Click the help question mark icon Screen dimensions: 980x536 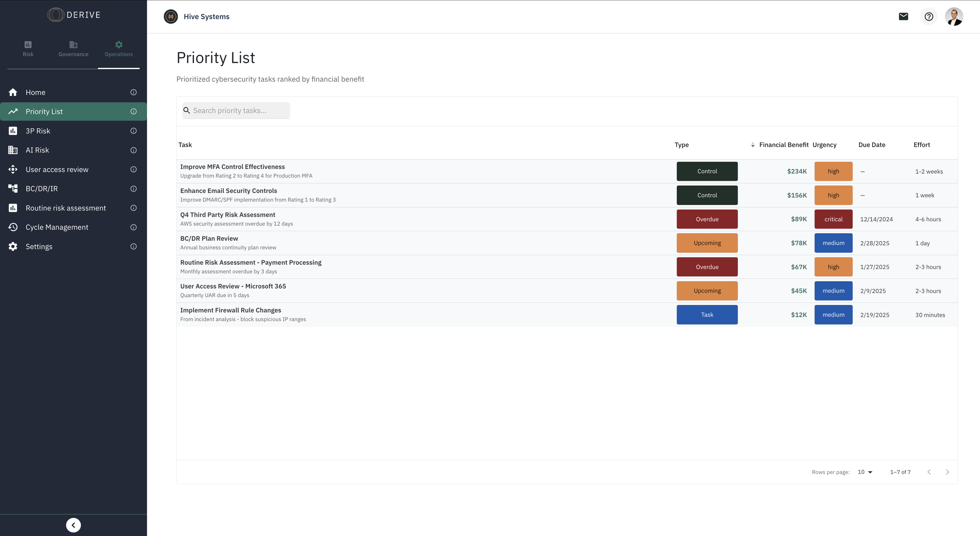929,16
